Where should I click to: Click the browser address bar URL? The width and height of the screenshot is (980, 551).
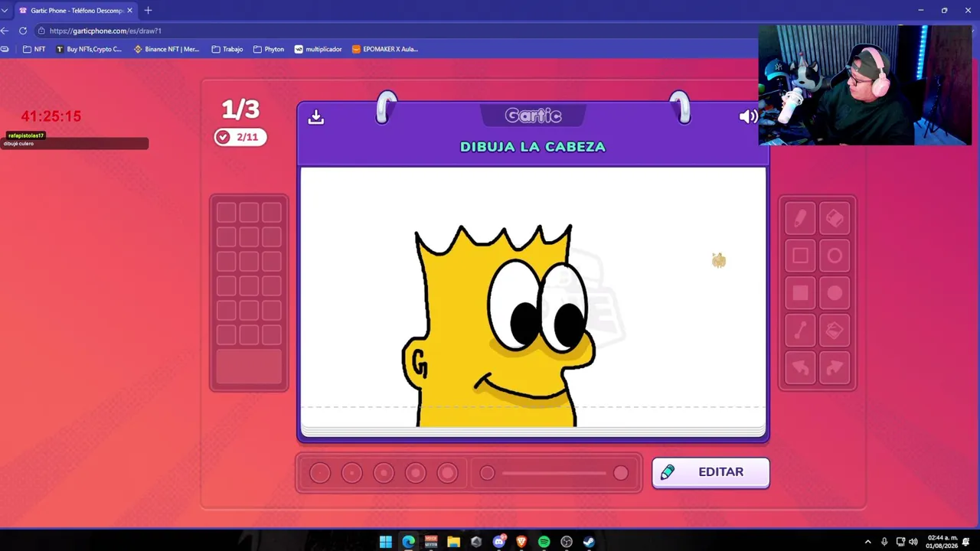click(106, 31)
